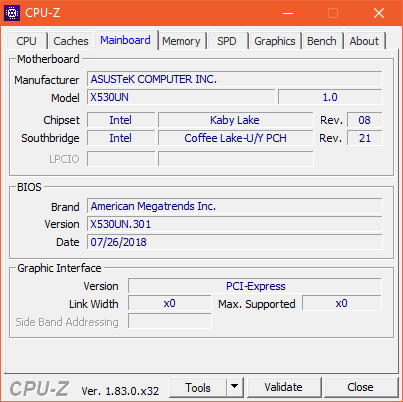Select the Mainboard tab
This screenshot has height=402, width=403.
click(x=126, y=40)
